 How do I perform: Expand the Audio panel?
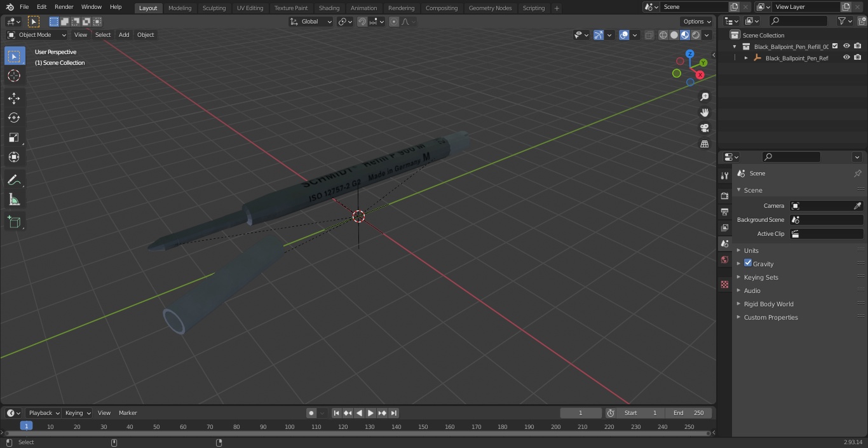tap(752, 290)
